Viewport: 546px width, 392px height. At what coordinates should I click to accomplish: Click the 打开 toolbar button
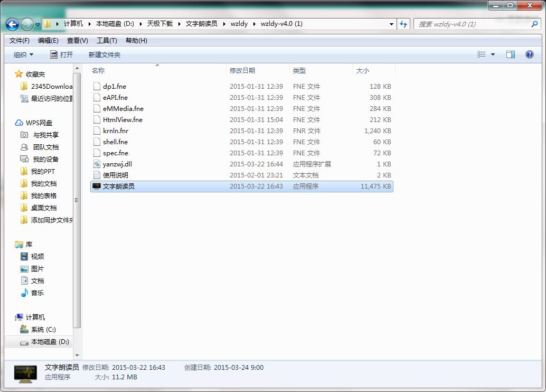click(x=62, y=55)
